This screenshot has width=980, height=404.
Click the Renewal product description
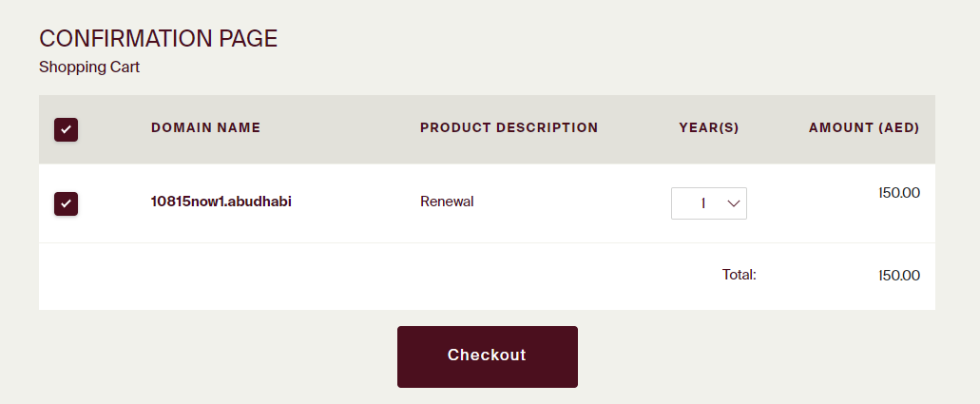pos(447,202)
